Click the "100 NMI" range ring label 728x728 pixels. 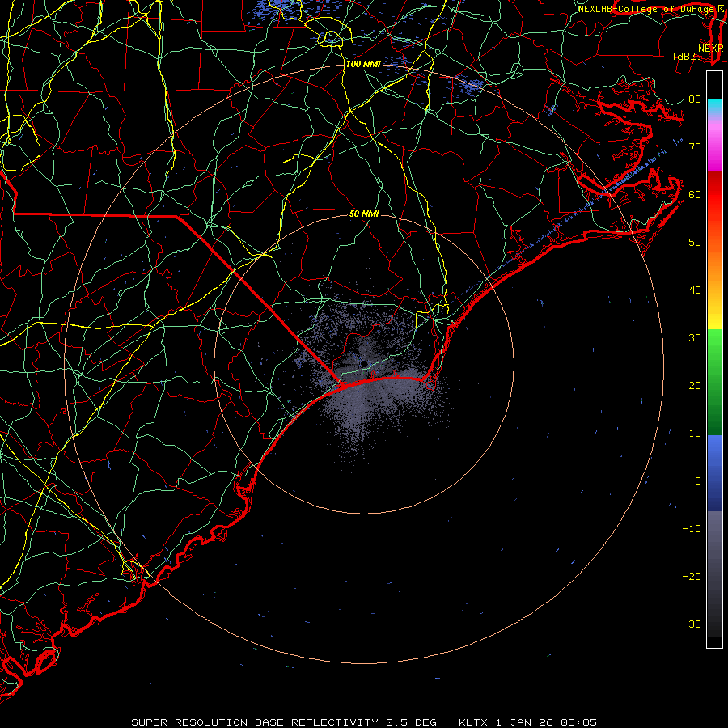pos(363,64)
